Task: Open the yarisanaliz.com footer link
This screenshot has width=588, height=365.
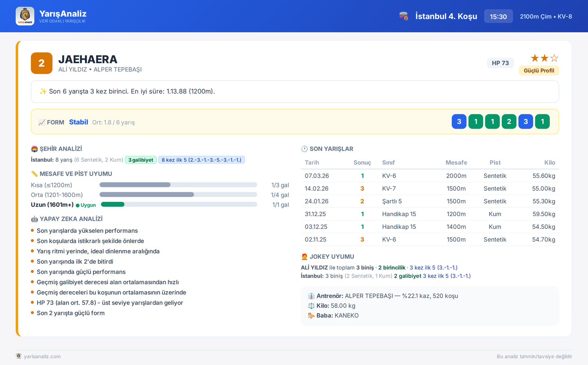Action: pos(42,356)
